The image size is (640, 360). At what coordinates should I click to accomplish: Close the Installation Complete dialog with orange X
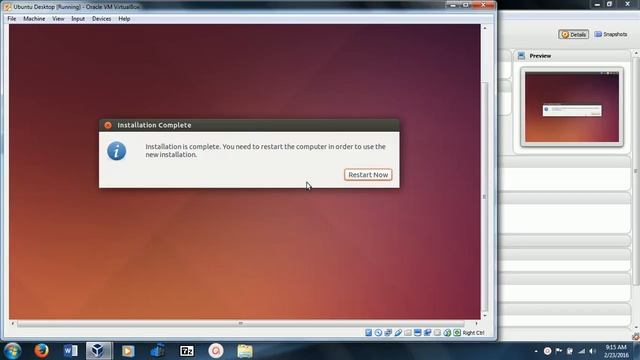tap(108, 125)
